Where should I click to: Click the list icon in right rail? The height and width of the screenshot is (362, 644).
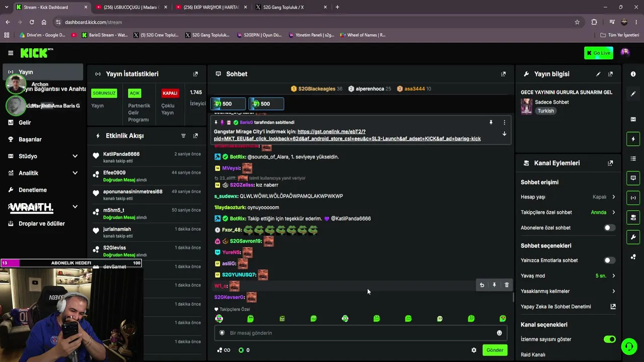point(633,159)
